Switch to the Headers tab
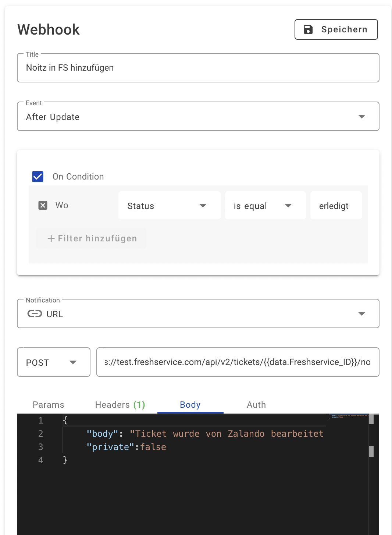The height and width of the screenshot is (535, 392). point(120,405)
